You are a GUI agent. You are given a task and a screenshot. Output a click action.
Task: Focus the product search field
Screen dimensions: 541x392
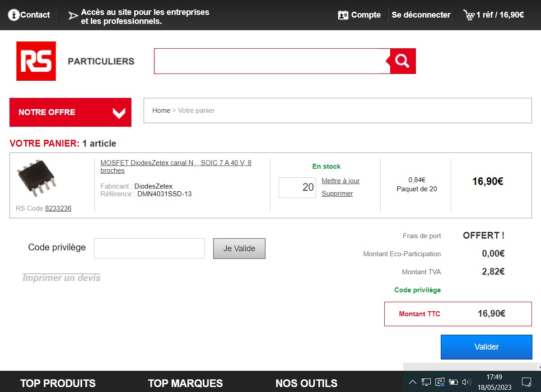pos(272,61)
